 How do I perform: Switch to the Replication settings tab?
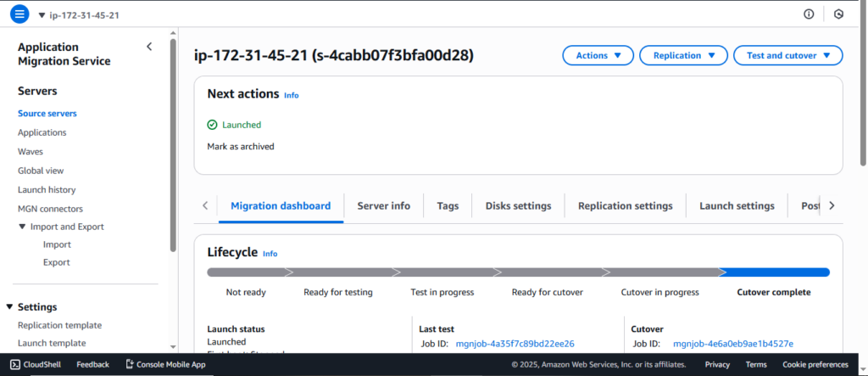tap(625, 205)
